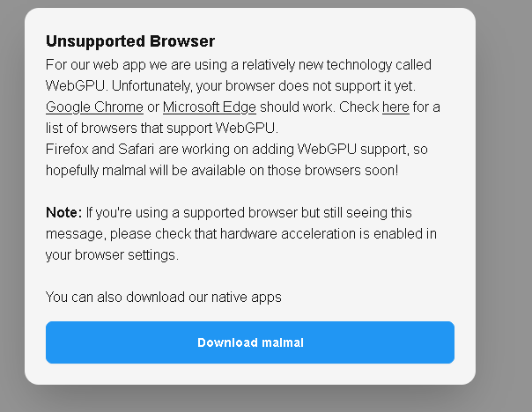Open the Microsoft Edge link
Screen dimensions: 532x412
point(210,107)
